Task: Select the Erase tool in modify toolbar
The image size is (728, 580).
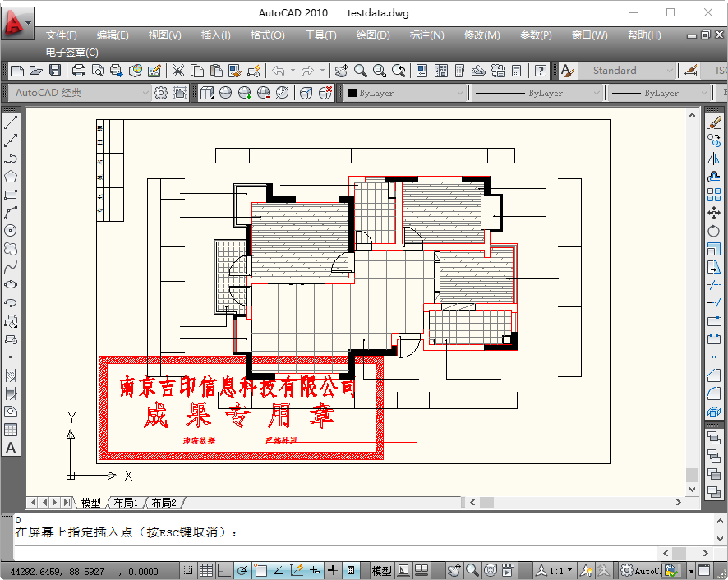Action: tap(714, 122)
